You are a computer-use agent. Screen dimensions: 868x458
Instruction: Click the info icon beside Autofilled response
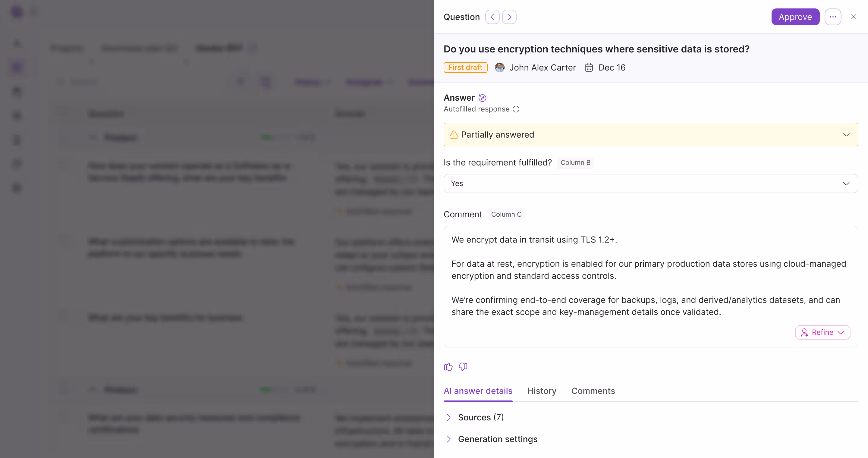(x=516, y=109)
